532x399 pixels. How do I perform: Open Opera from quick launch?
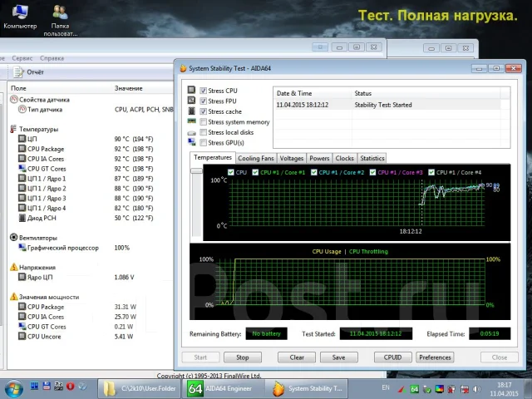[70, 386]
